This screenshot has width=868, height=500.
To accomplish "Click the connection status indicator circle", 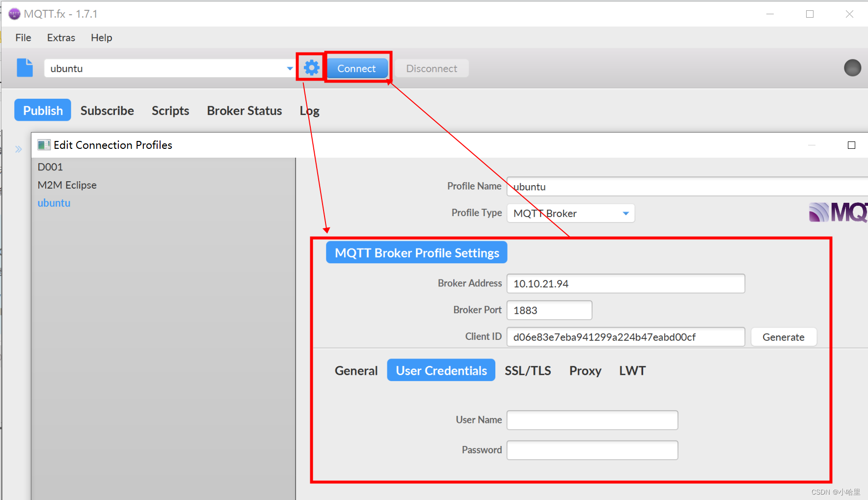I will pyautogui.click(x=852, y=68).
